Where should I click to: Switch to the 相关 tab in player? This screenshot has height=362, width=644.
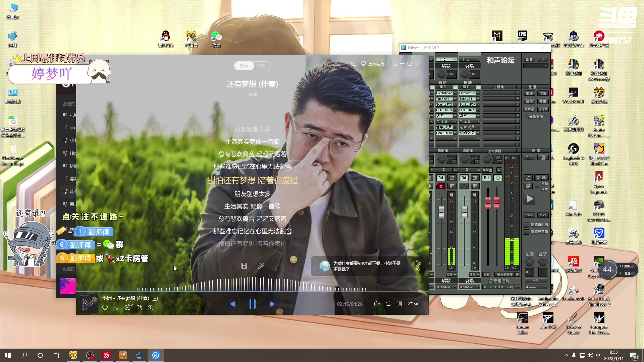point(261,66)
